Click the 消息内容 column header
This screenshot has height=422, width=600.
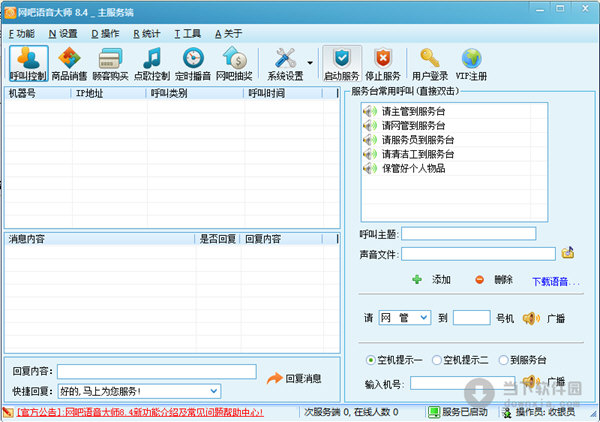tap(100, 239)
